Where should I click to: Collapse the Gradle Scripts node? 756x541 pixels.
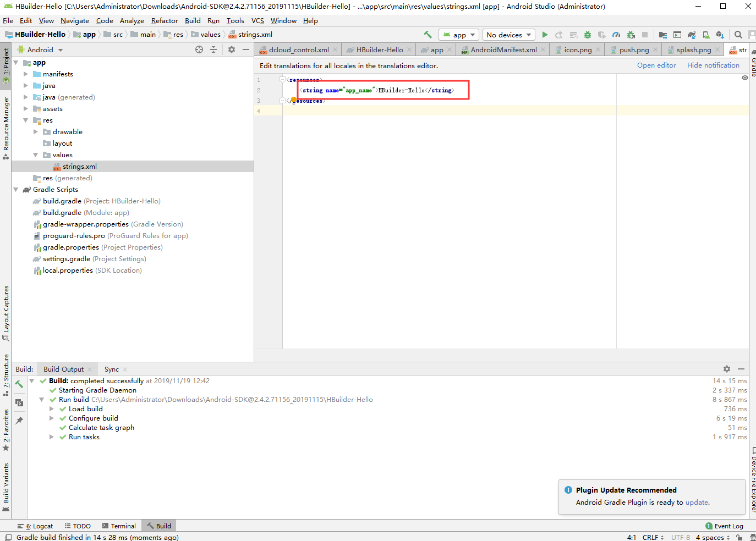(16, 190)
